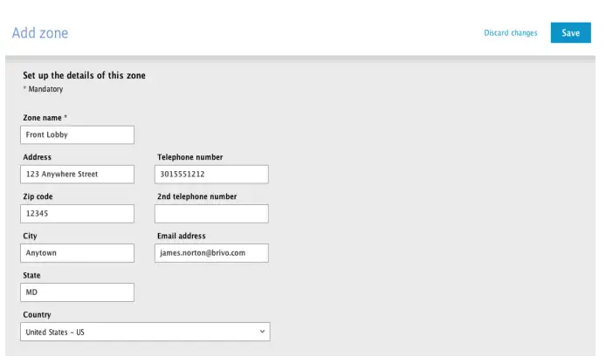Image resolution: width=606 pixels, height=364 pixels.
Task: Click the Save button
Action: (x=570, y=33)
